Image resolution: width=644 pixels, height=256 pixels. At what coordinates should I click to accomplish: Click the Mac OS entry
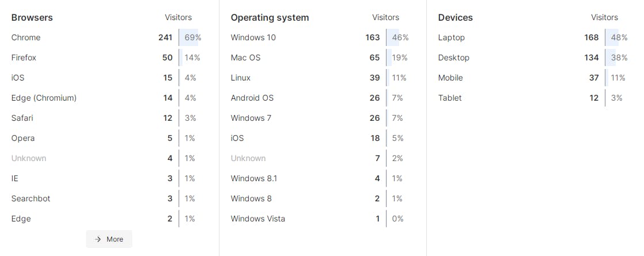coord(245,58)
